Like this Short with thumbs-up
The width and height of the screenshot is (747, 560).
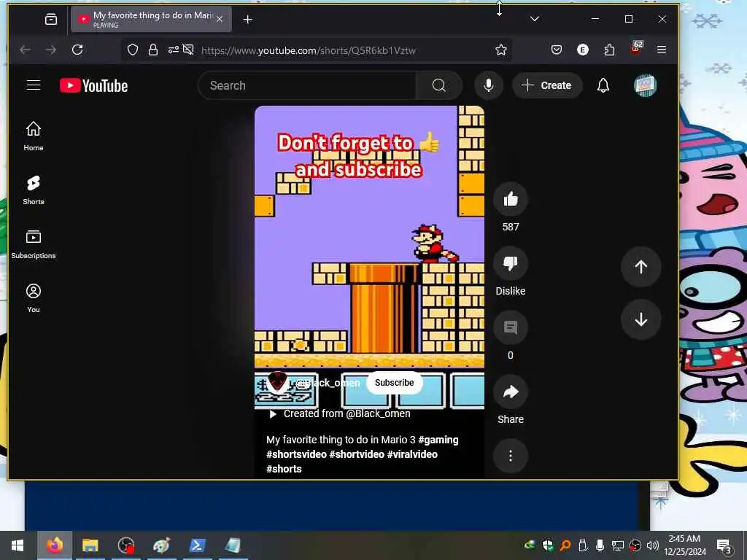click(x=510, y=199)
